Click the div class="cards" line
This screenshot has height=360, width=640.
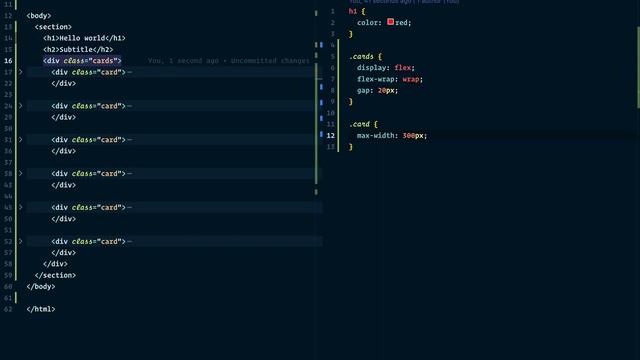pyautogui.click(x=82, y=61)
